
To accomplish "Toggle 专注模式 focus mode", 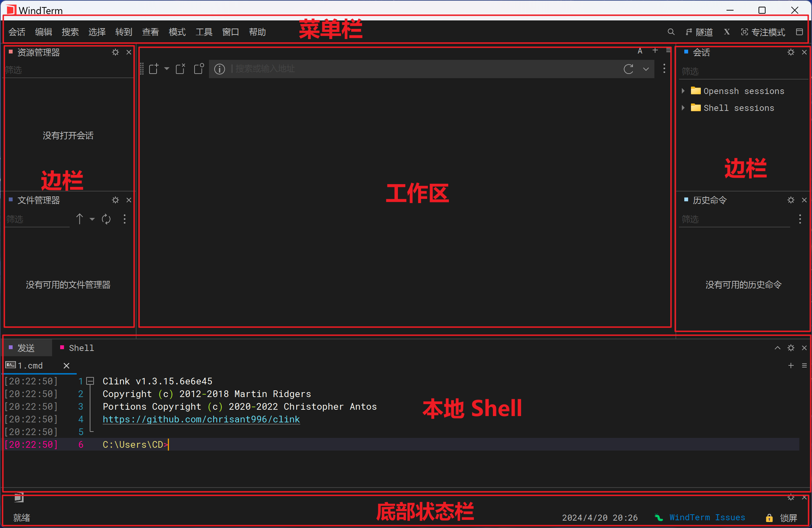I will point(763,32).
